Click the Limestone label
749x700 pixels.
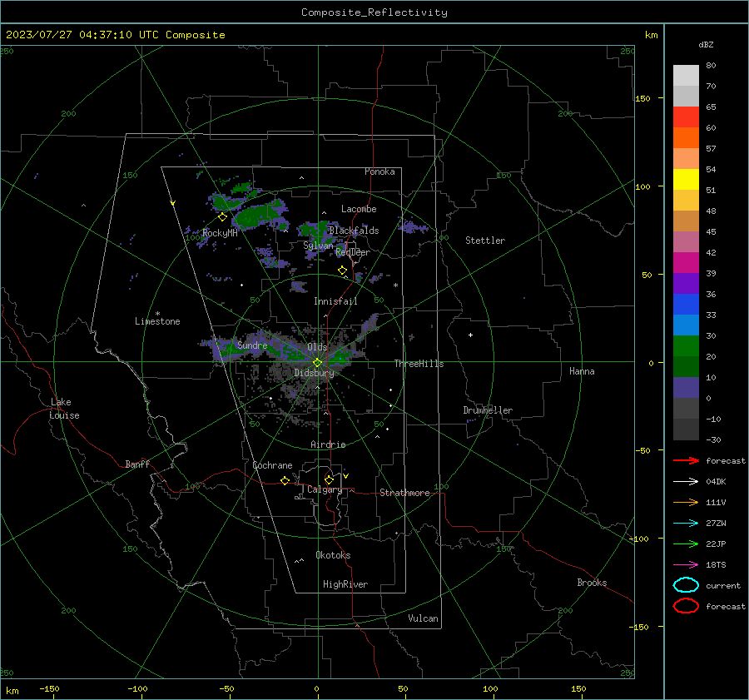pyautogui.click(x=157, y=321)
